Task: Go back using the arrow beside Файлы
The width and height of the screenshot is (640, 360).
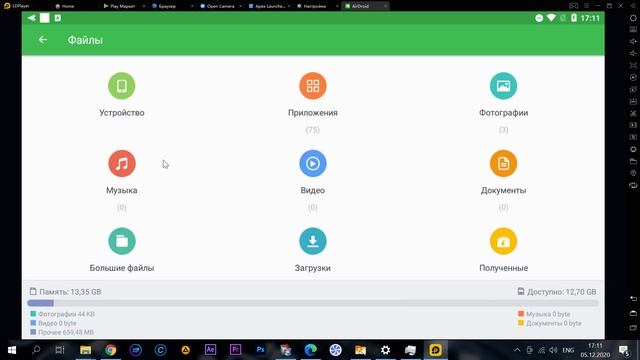Action: (42, 40)
